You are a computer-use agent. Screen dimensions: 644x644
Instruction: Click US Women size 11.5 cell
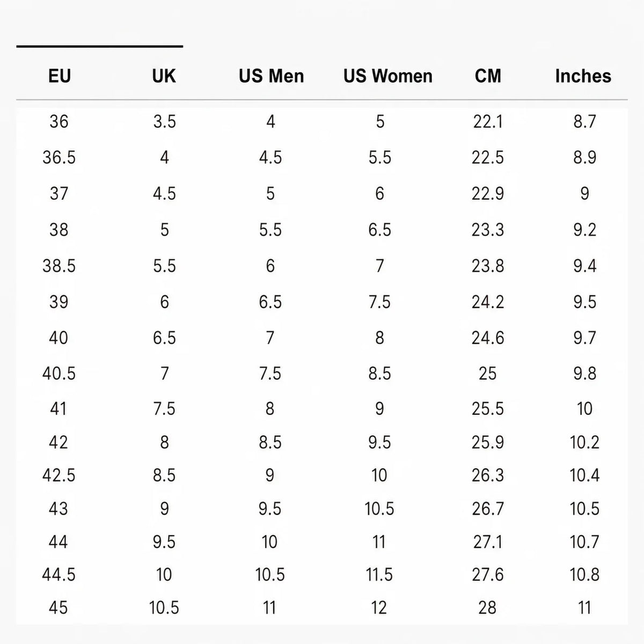tap(379, 575)
